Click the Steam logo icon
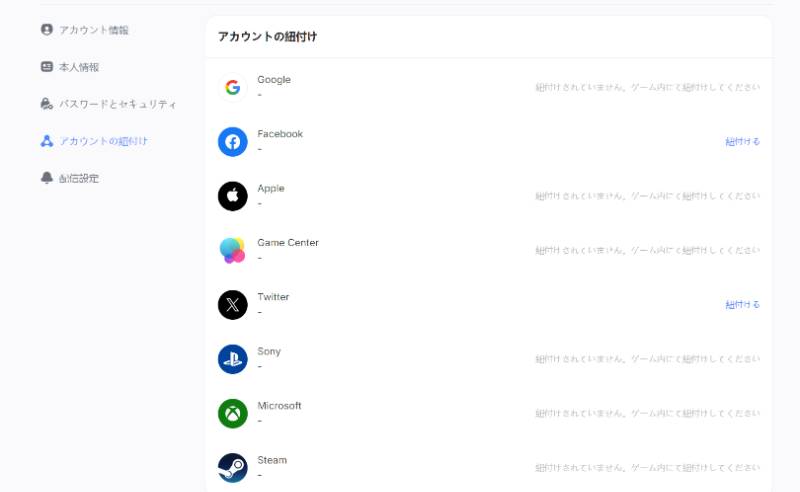Screen dimensions: 800x492 (233, 468)
